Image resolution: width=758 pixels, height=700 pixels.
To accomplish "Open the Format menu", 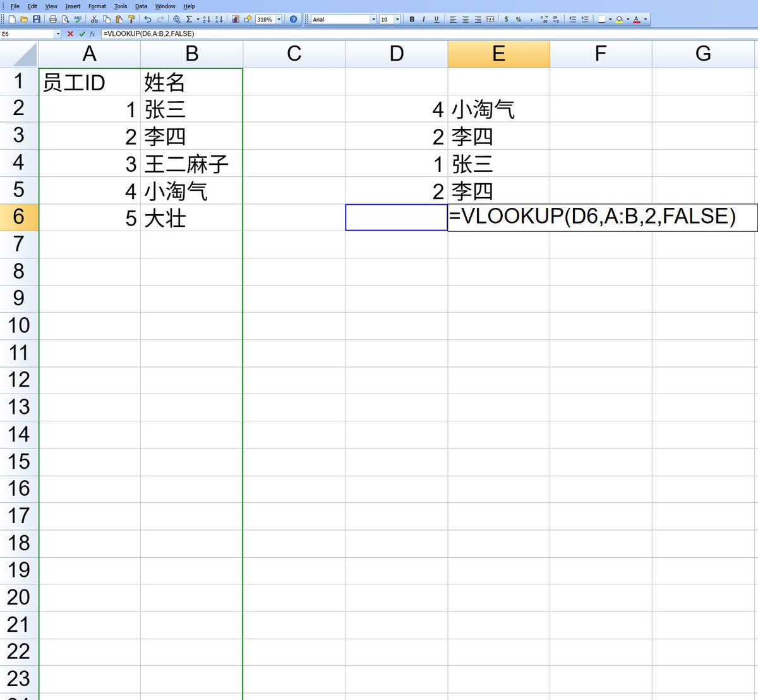I will point(97,6).
